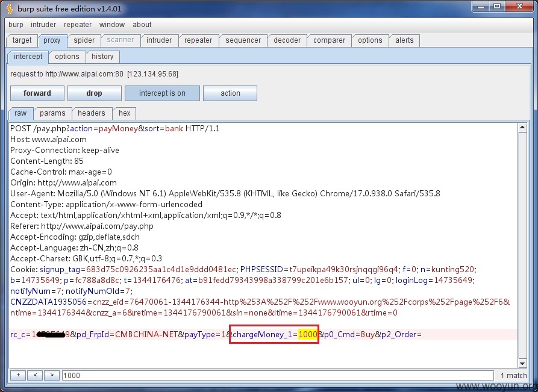Screen dimensions: 538x392
Task: Click the Content-Length: 85 line
Action: point(47,161)
